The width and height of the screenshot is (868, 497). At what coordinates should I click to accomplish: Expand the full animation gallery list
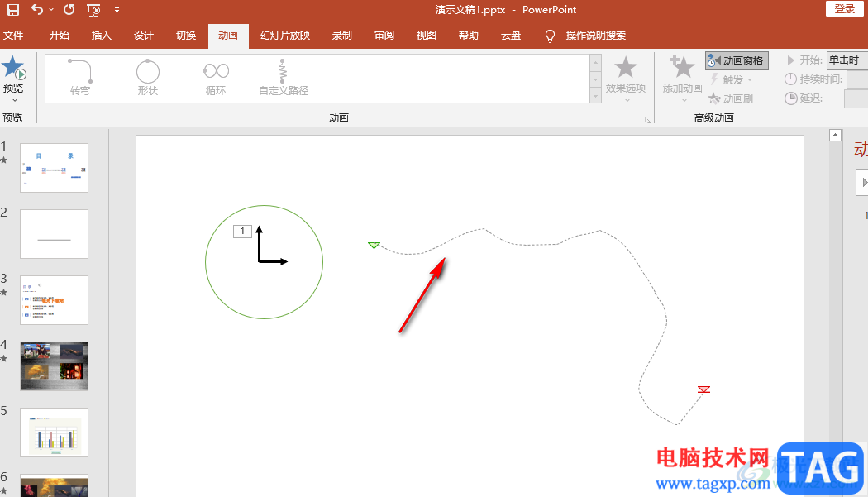tap(596, 96)
